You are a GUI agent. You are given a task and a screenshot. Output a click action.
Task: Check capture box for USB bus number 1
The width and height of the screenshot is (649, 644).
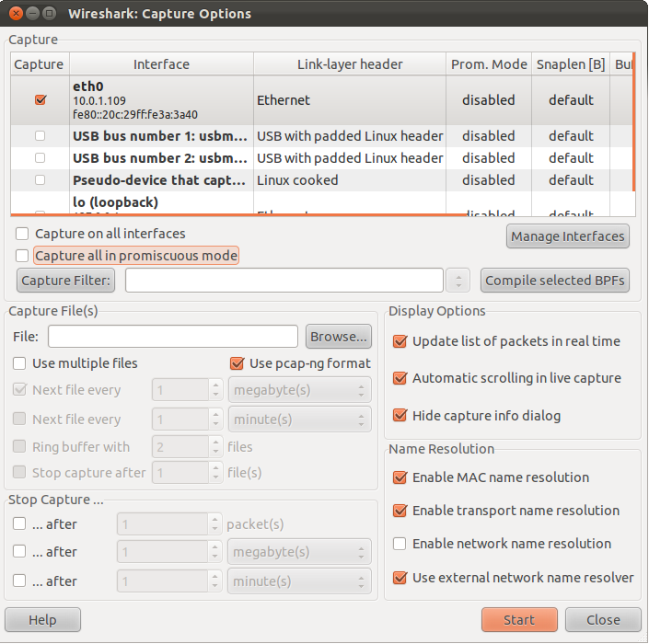point(41,135)
